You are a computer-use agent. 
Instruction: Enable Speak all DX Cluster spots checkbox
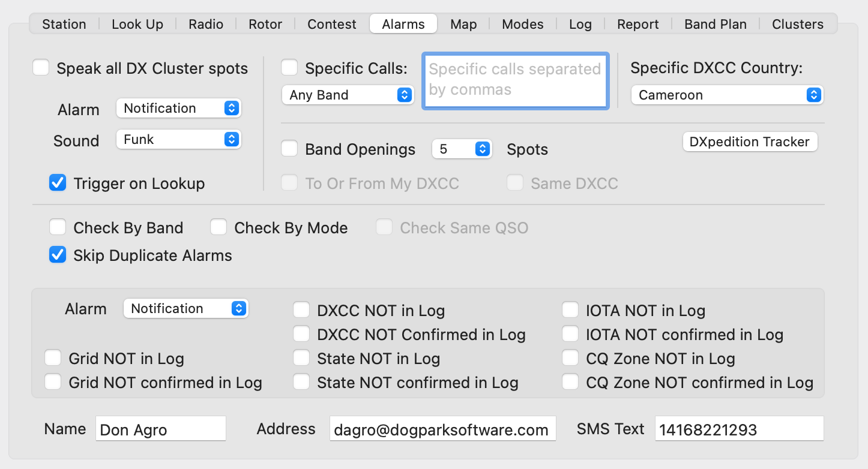tap(41, 68)
